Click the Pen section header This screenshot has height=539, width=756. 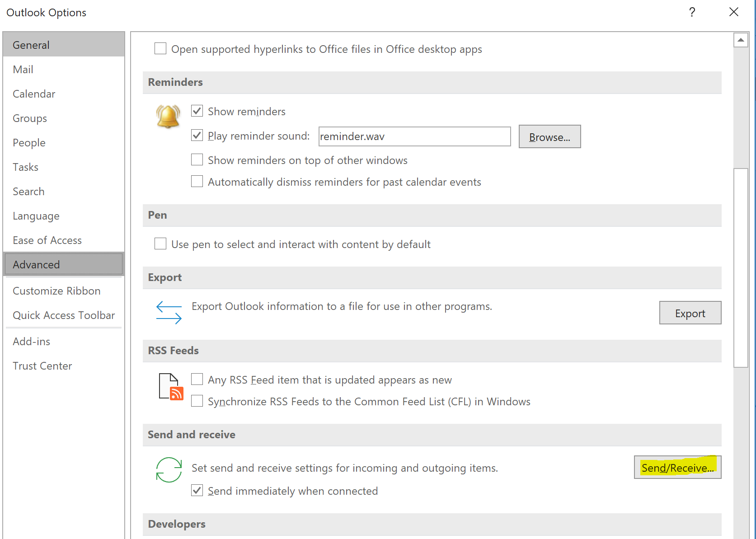click(x=432, y=215)
